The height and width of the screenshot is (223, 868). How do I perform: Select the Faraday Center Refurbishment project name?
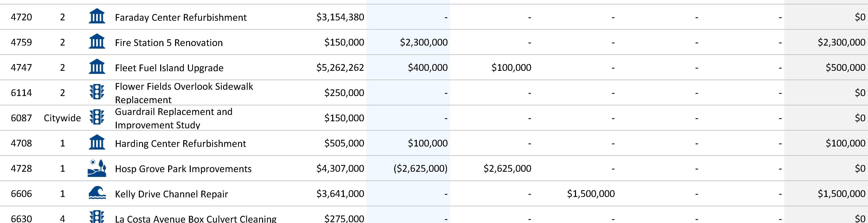coord(181,17)
